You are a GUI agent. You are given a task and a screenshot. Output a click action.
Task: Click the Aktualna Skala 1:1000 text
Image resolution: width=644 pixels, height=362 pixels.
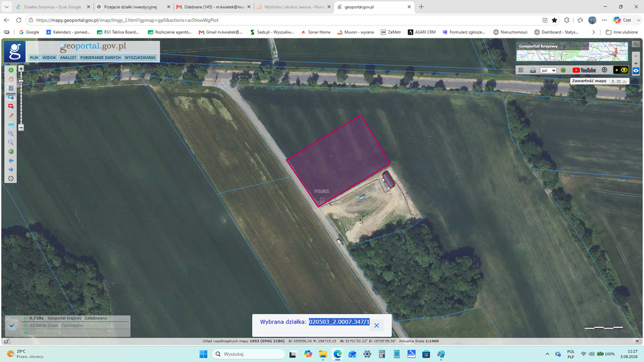(418, 341)
